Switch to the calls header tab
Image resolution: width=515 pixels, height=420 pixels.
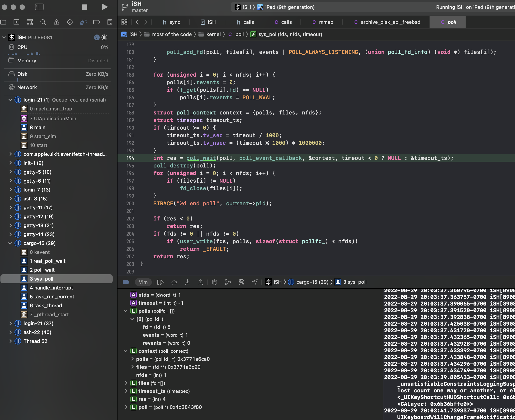(x=245, y=22)
